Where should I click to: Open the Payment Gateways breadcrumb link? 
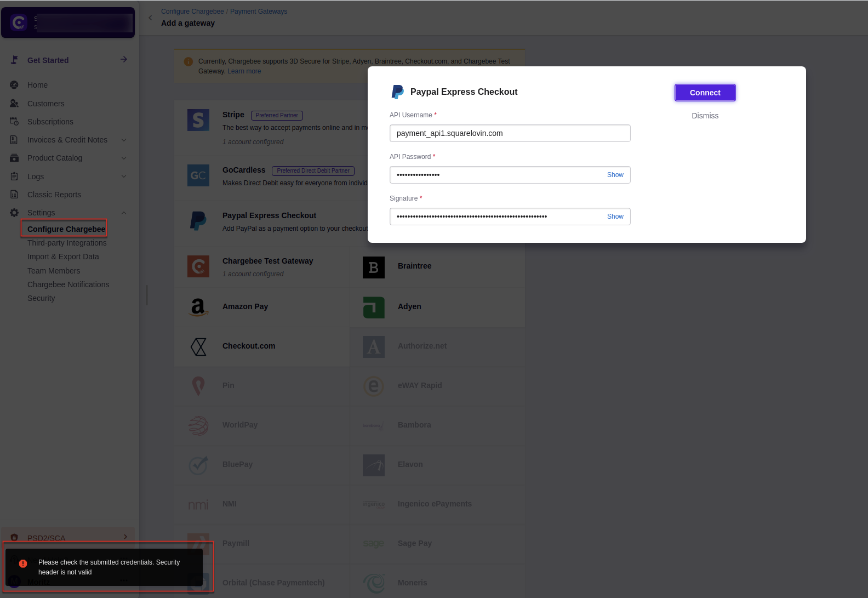(x=258, y=12)
